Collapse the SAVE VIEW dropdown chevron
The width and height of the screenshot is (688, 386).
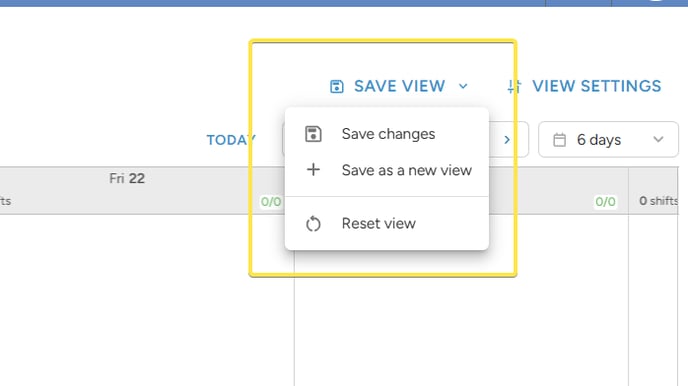pyautogui.click(x=463, y=86)
